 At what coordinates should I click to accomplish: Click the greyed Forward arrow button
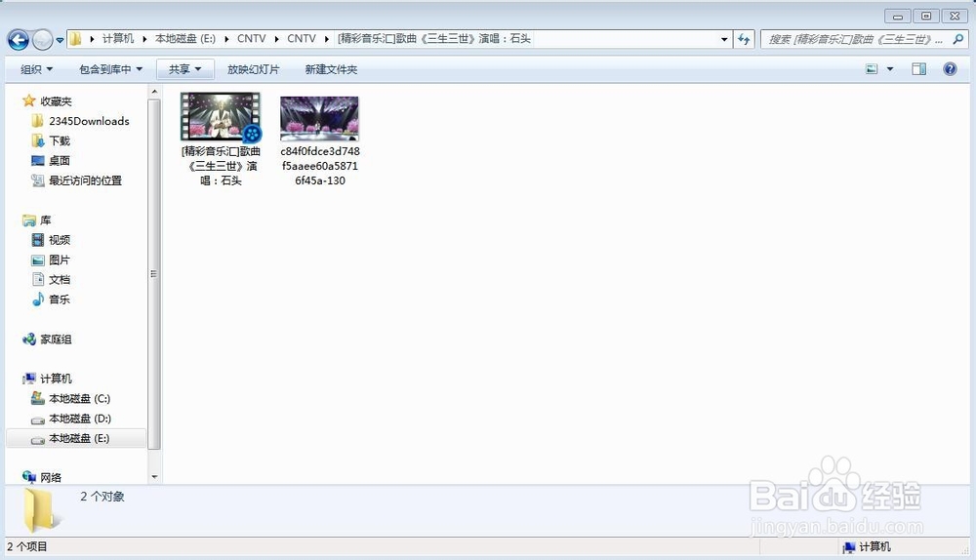pyautogui.click(x=42, y=40)
